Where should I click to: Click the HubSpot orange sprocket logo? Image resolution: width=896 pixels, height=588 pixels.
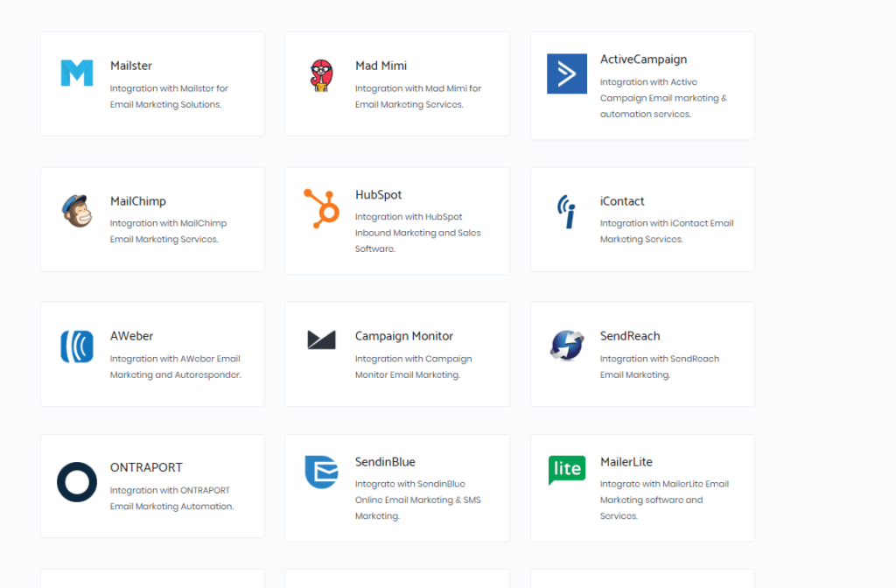point(322,208)
